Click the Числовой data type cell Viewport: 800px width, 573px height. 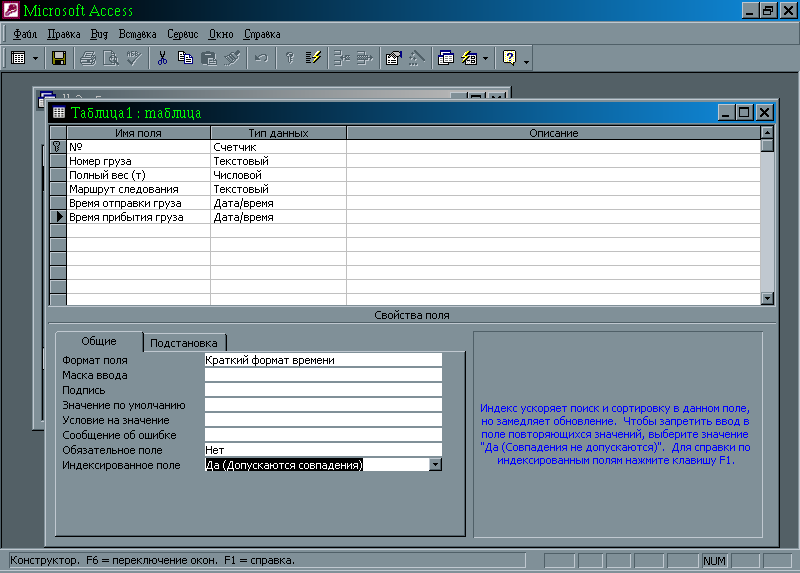click(279, 175)
